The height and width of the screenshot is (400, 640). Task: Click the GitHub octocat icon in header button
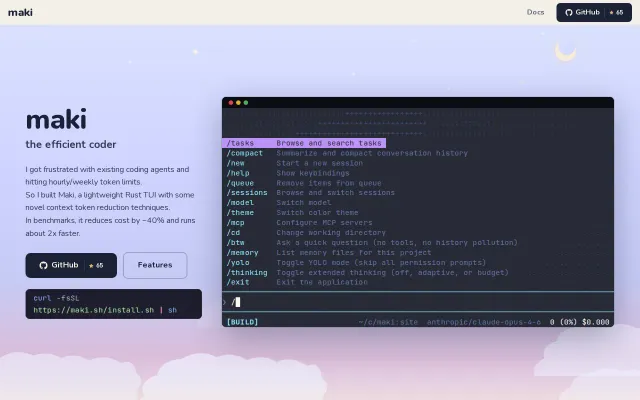click(568, 13)
